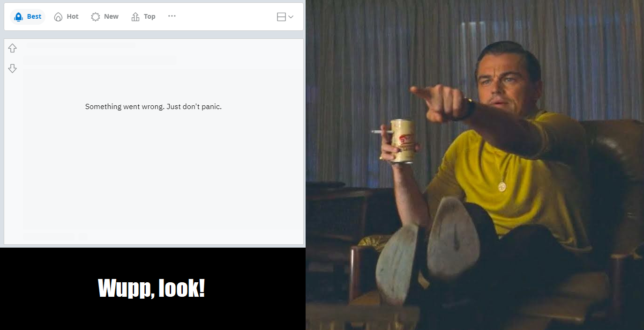Click the starburst icon for New
This screenshot has width=644, height=330.
pyautogui.click(x=96, y=17)
